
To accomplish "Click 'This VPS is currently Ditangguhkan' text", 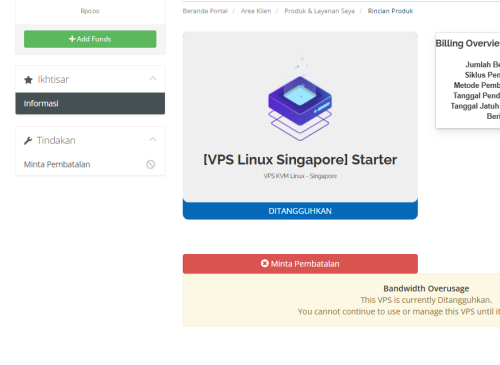I will click(x=426, y=300).
